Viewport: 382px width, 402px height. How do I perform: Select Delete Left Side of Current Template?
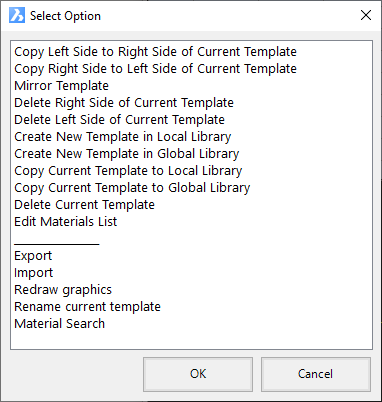click(119, 120)
